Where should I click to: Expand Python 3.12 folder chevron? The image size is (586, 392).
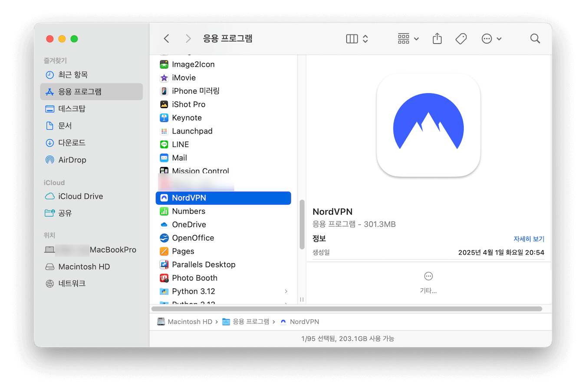coord(286,291)
